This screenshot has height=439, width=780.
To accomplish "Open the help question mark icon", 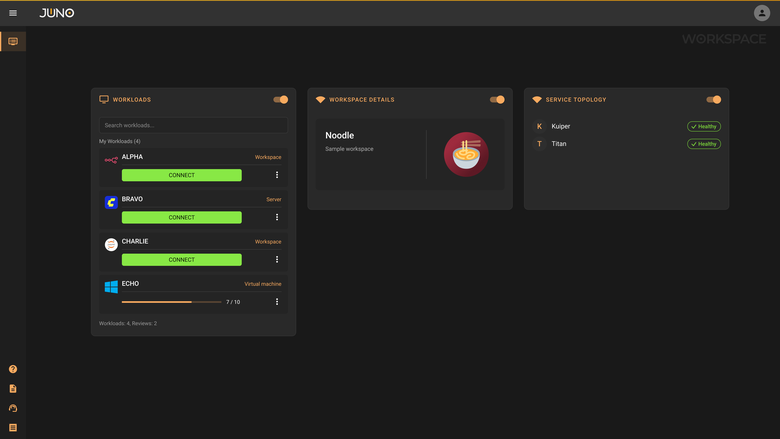I will 13,369.
